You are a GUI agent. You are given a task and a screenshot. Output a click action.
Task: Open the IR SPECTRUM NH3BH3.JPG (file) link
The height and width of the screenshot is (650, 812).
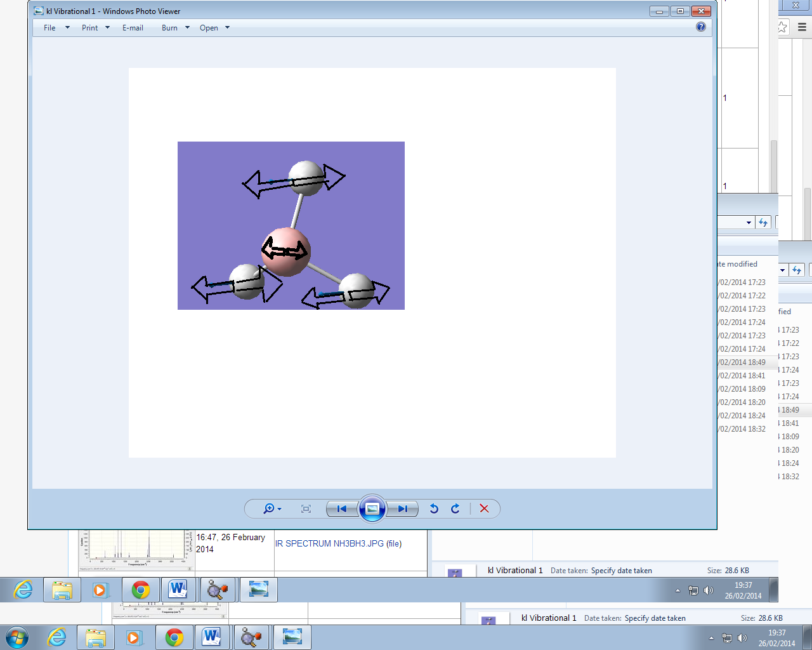(338, 543)
